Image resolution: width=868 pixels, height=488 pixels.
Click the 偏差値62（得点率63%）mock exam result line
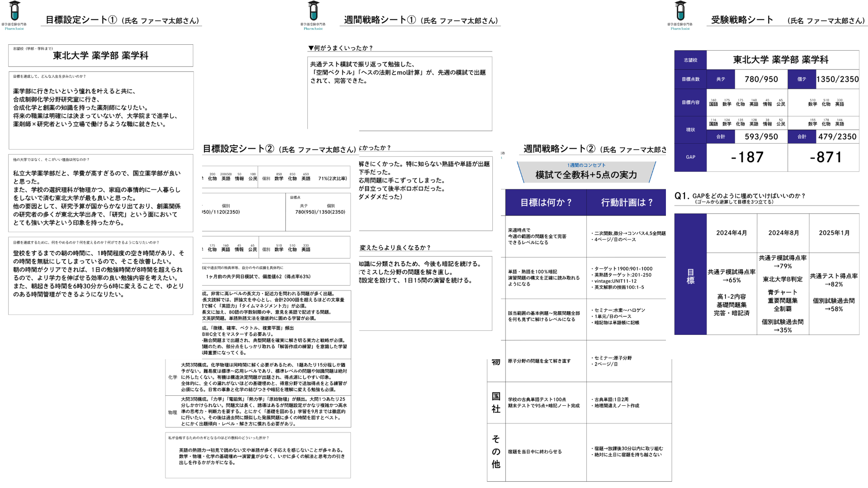coord(258,277)
